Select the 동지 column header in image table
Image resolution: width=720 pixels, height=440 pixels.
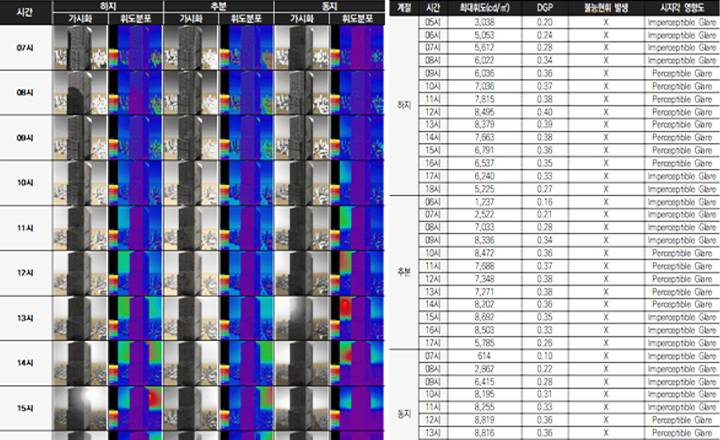pyautogui.click(x=329, y=6)
